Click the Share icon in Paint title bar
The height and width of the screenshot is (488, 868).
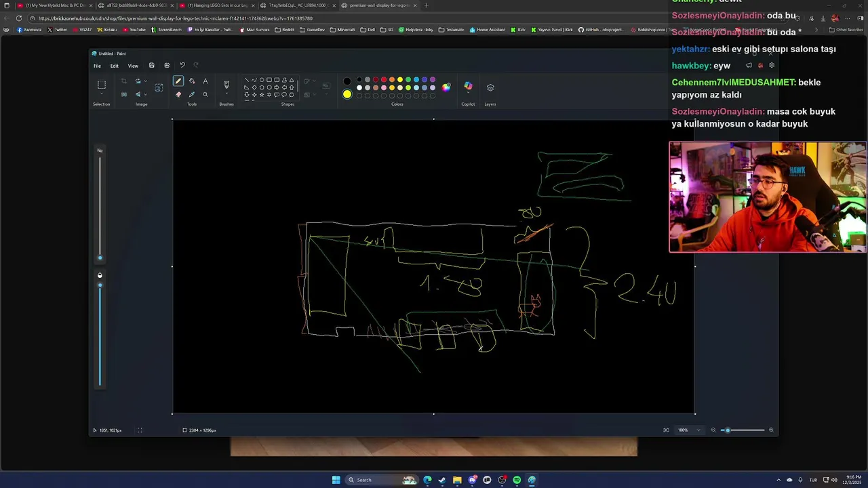167,65
